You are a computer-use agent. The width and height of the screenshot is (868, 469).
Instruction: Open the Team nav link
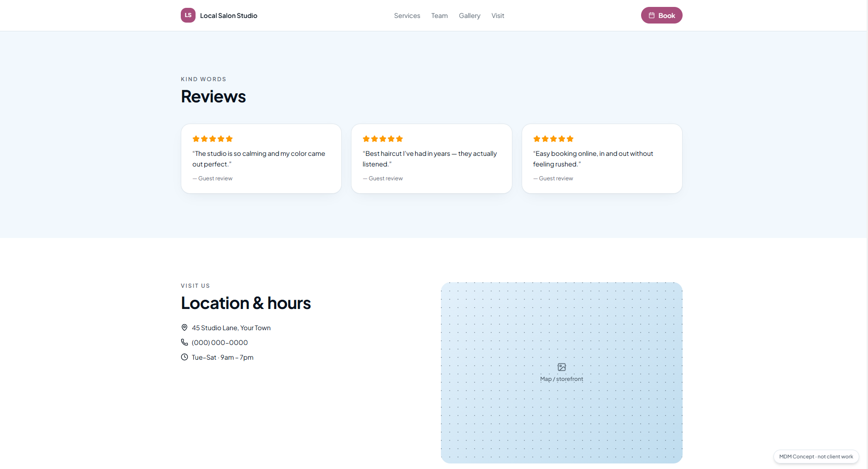[x=440, y=16]
